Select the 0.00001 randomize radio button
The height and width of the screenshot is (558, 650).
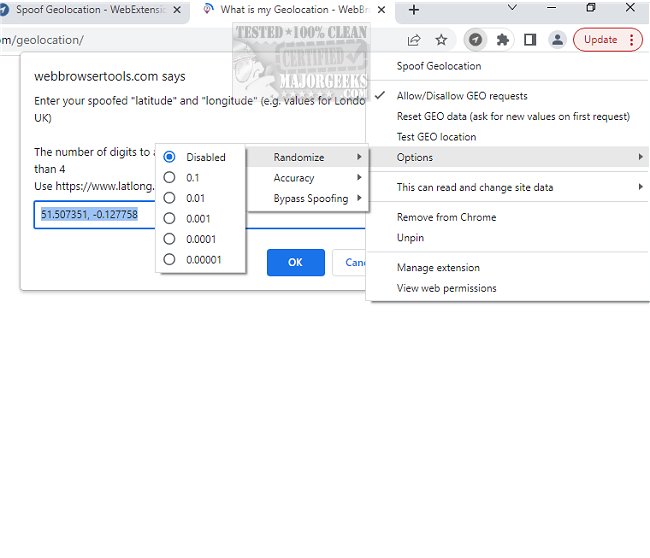click(169, 259)
